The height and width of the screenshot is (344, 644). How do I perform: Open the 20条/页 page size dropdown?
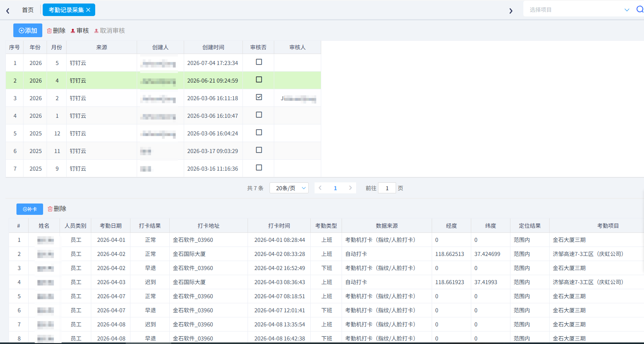[x=289, y=188]
